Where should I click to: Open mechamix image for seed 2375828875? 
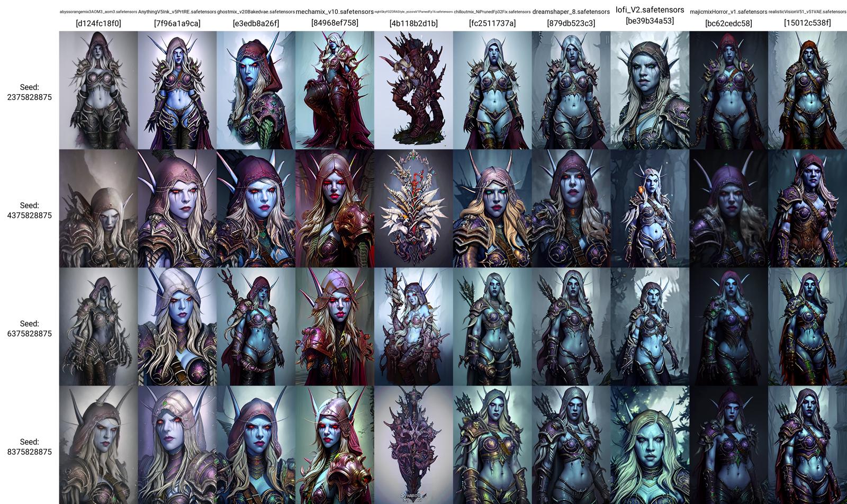335,90
